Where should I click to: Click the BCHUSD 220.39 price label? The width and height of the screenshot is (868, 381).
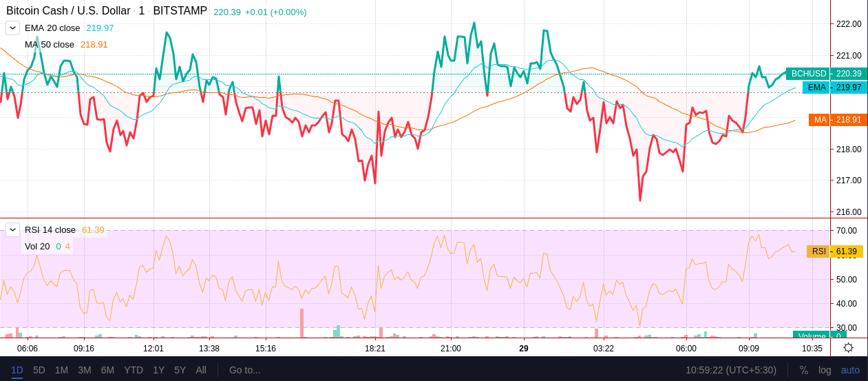pos(827,74)
